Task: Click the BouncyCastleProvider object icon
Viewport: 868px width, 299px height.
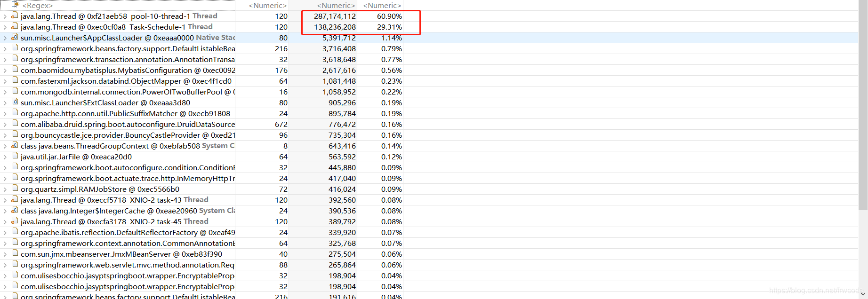Action: coord(15,134)
